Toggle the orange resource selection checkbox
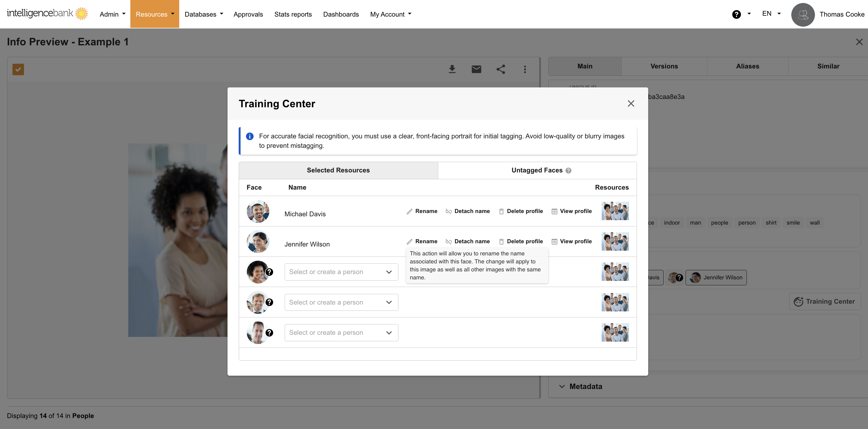The image size is (868, 429). coord(18,69)
